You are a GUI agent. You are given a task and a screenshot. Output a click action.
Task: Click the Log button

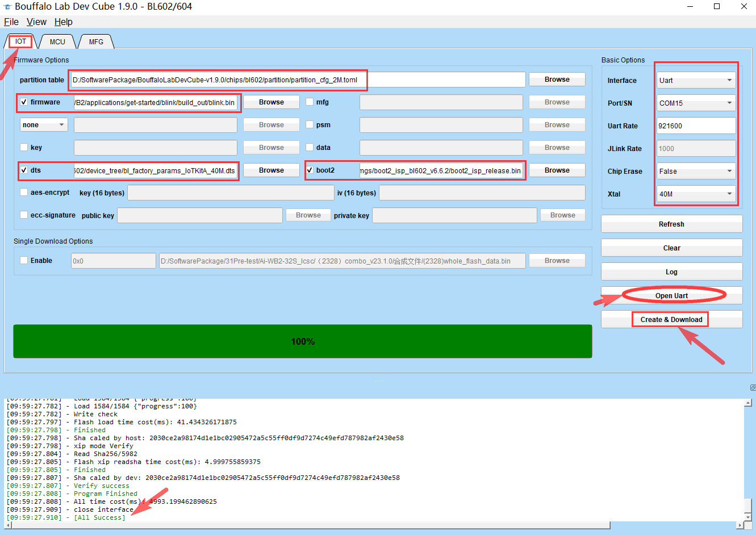[672, 271]
